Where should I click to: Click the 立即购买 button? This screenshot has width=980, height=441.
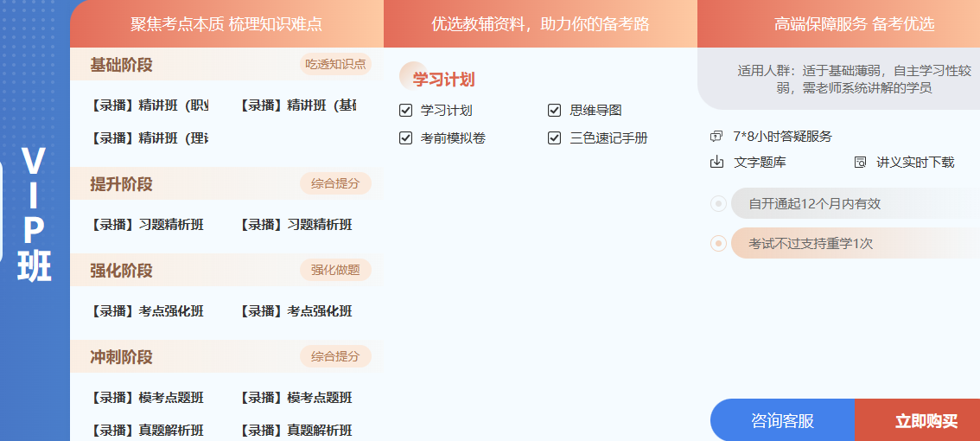[918, 420]
